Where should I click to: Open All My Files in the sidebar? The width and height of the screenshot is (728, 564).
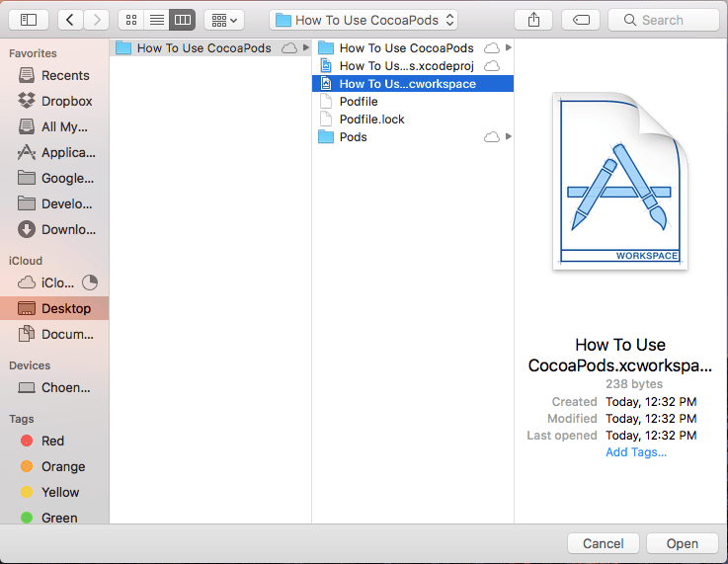coord(54,126)
